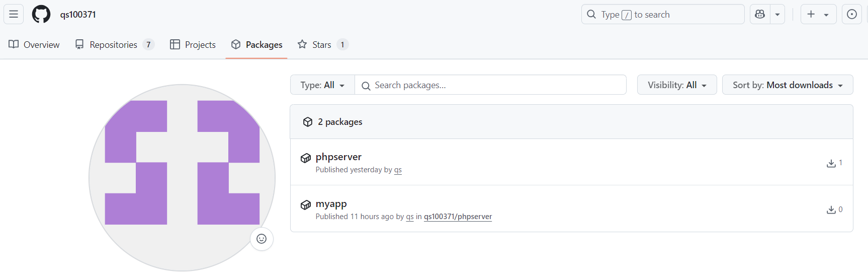Click the GitHub logo icon
The width and height of the screenshot is (868, 275).
pos(41,14)
